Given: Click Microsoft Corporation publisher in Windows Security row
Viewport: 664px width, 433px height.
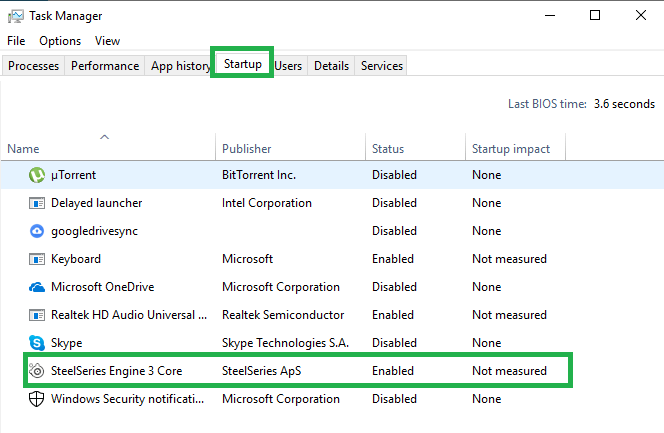Looking at the screenshot, I should tap(281, 399).
